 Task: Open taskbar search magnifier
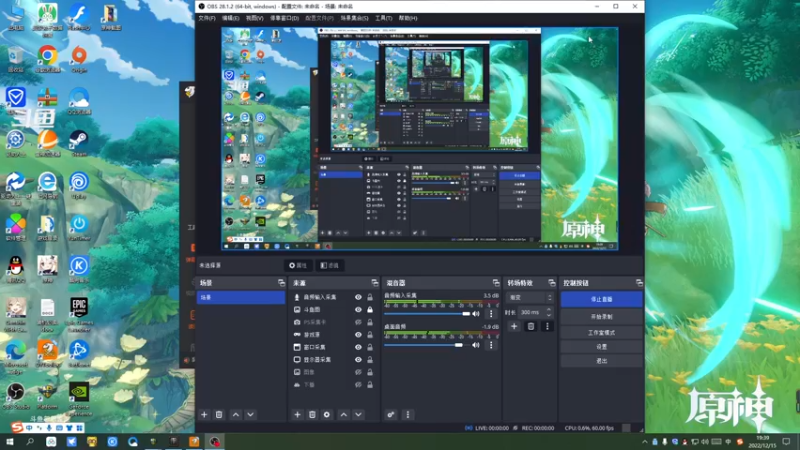click(30, 442)
